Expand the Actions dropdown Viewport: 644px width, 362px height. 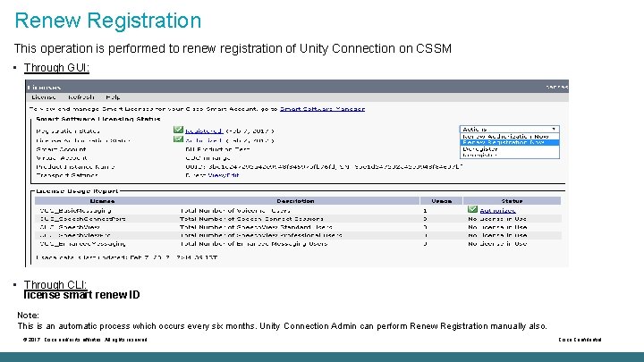pyautogui.click(x=509, y=129)
